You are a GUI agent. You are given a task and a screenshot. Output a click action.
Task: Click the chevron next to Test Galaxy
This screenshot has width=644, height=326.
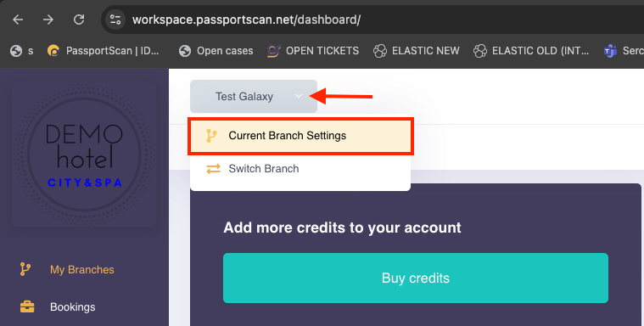[299, 96]
